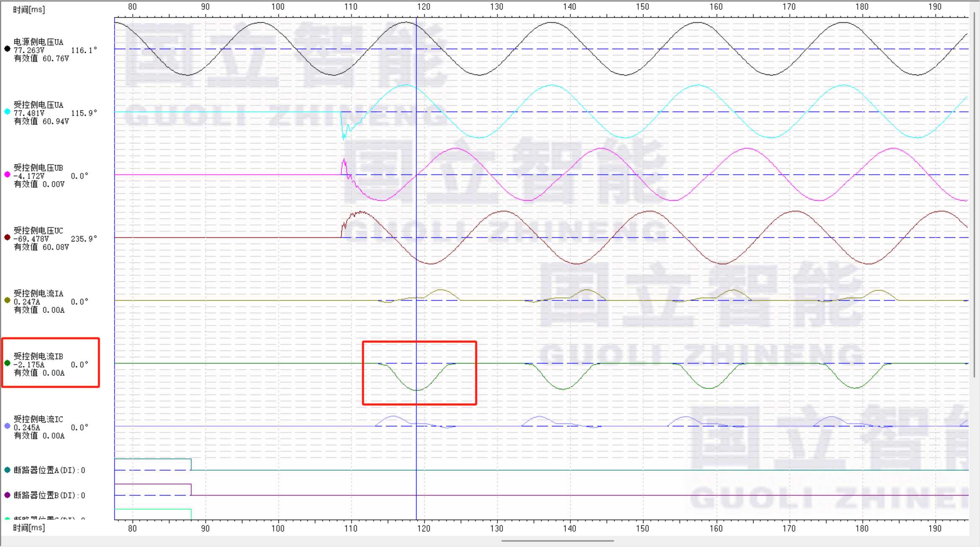The image size is (980, 547).
Task: Click the dark red dot beside 受控侧电压UC
Action: 7,237
